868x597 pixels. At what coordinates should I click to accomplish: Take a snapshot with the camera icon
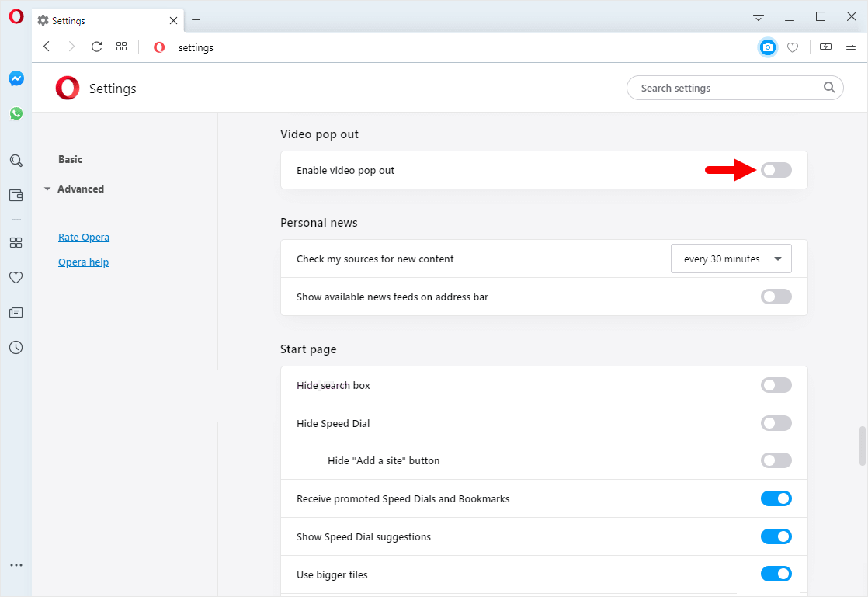point(768,47)
